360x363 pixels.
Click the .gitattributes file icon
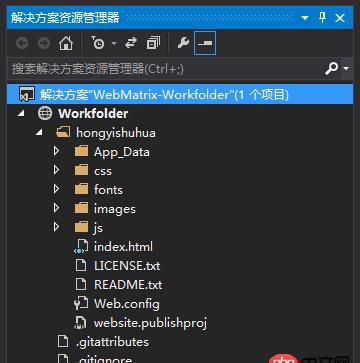63,342
